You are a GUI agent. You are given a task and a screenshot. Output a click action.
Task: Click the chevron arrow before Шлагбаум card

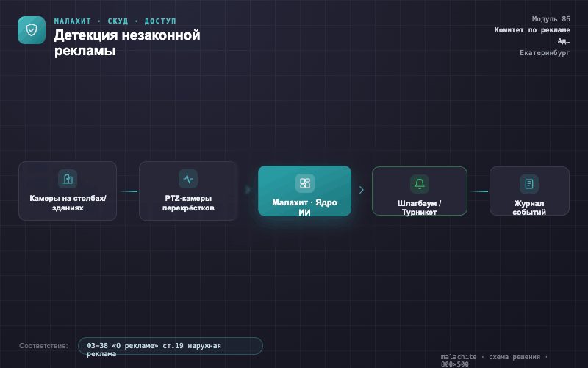[x=361, y=190]
